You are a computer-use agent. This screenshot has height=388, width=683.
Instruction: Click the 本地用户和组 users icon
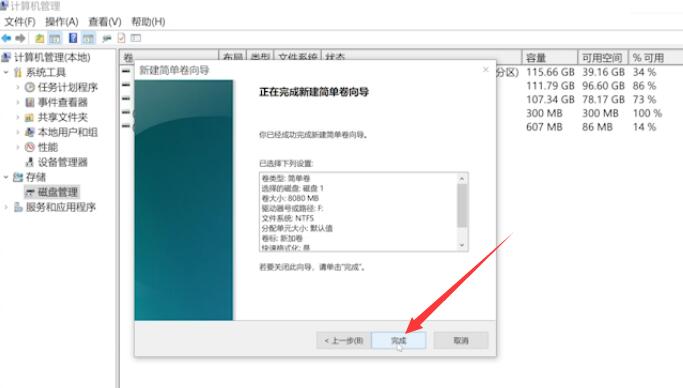pos(30,132)
